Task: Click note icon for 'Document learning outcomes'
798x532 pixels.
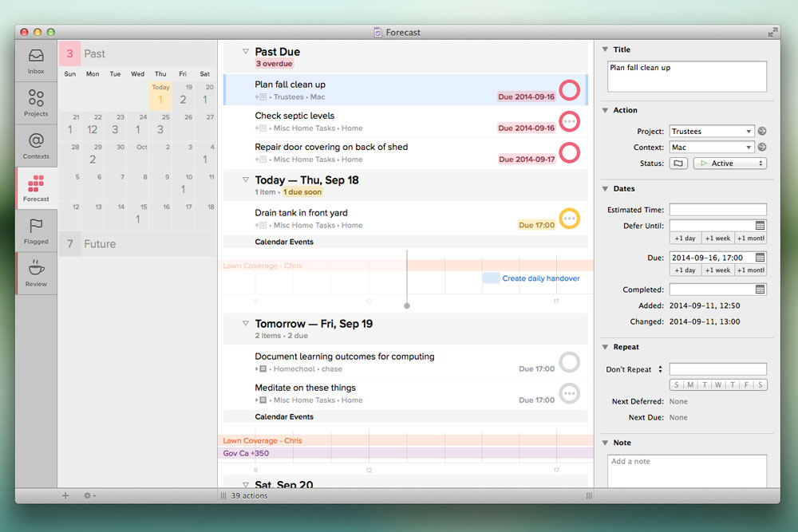Action: click(261, 368)
